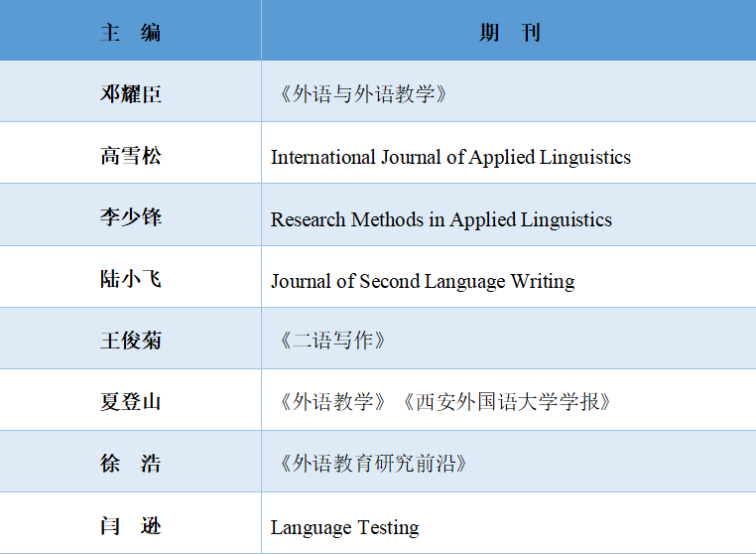Click the editor name 闫逊
The image size is (756, 554).
pyautogui.click(x=130, y=526)
